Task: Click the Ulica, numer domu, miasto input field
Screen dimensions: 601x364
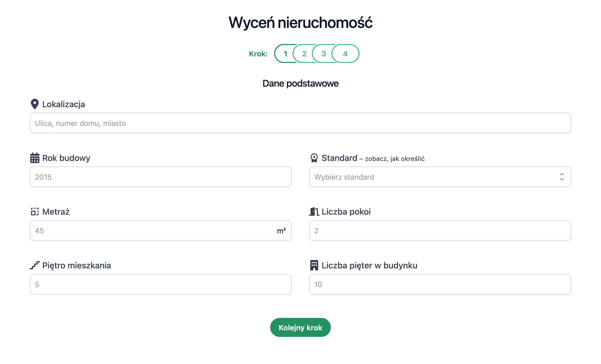Action: click(x=300, y=123)
